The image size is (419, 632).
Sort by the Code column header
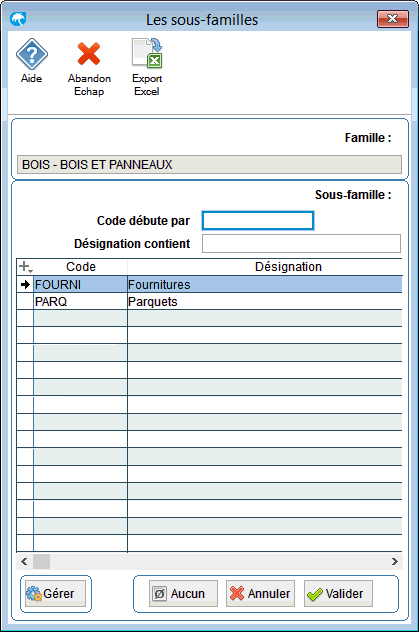click(81, 266)
